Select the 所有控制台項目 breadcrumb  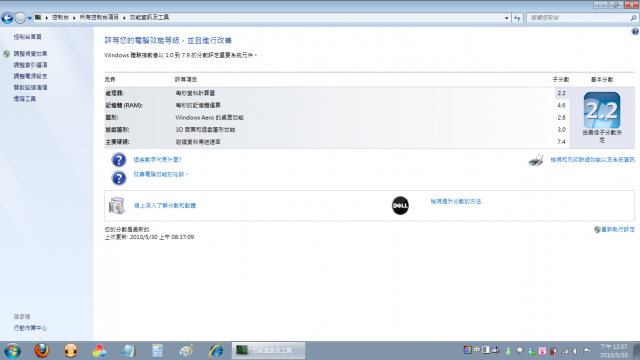coord(99,18)
